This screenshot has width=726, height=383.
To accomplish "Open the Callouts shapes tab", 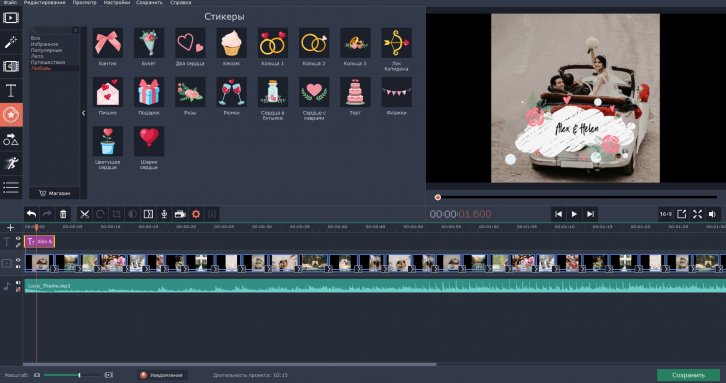I will click(11, 139).
